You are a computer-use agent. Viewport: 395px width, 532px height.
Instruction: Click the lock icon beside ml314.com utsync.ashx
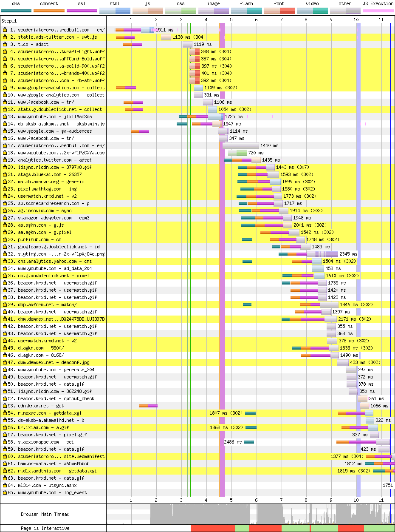5,485
